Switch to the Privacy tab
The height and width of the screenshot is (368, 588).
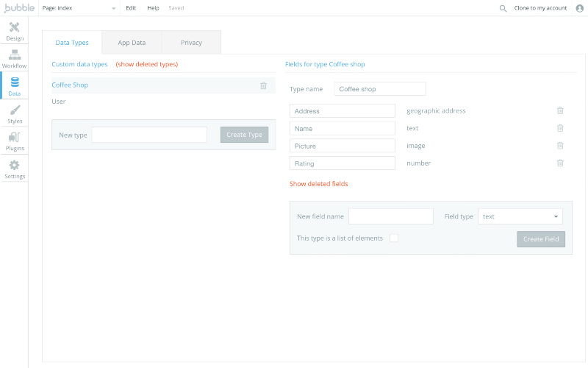pyautogui.click(x=191, y=43)
